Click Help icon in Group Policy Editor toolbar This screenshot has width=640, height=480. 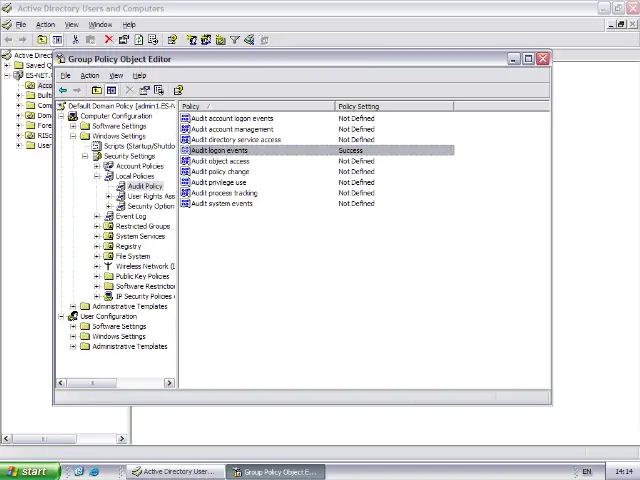[178, 90]
